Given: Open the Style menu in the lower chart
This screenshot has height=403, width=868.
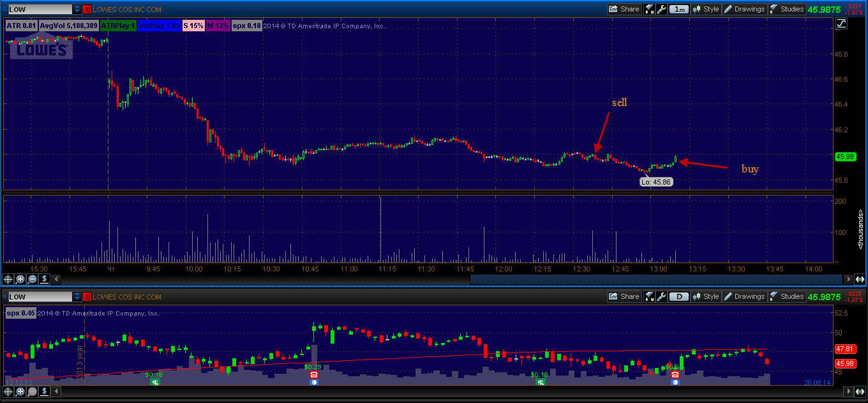Looking at the screenshot, I should pyautogui.click(x=707, y=296).
